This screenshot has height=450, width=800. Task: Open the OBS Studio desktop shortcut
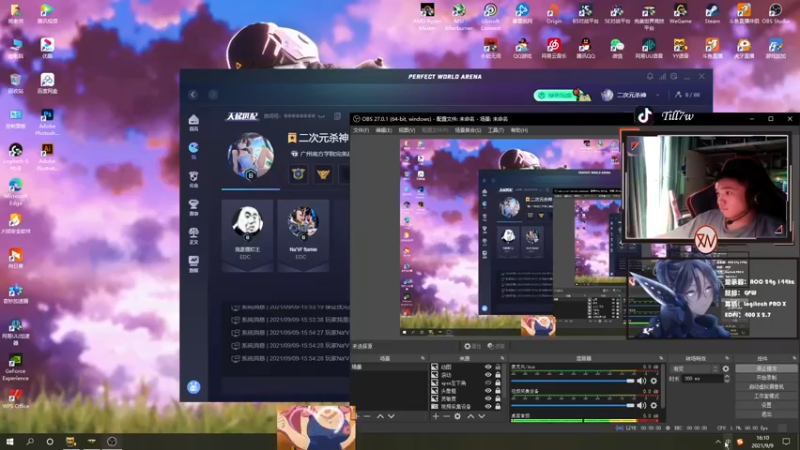pyautogui.click(x=775, y=14)
